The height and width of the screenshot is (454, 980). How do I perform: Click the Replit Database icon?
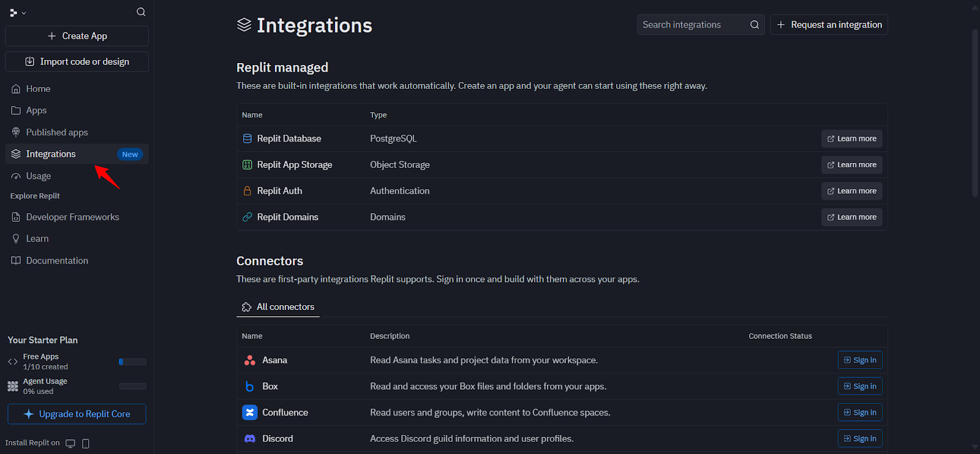tap(247, 138)
